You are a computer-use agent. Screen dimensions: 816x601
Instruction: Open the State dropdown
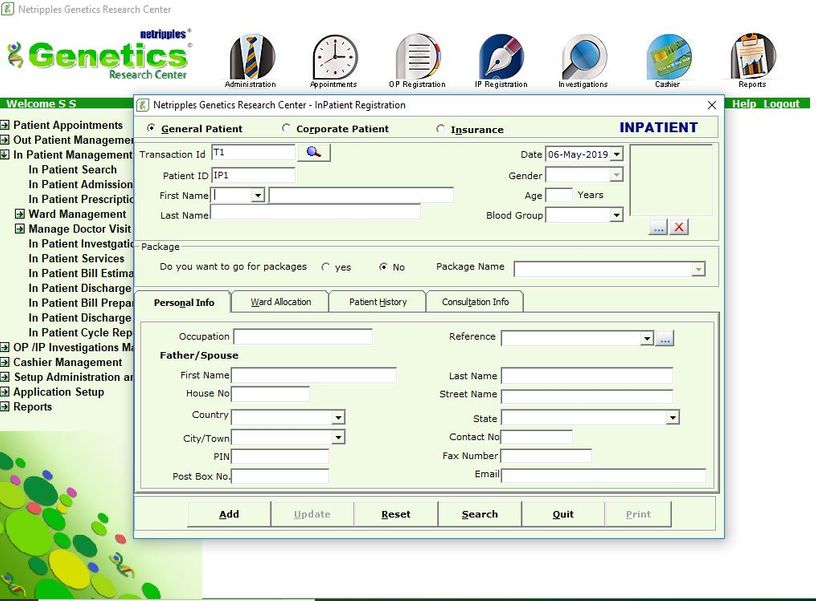[673, 417]
